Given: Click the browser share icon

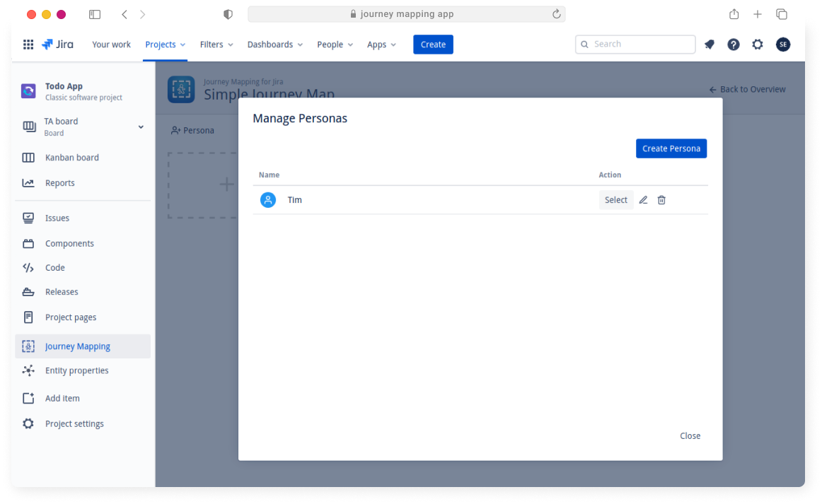Looking at the screenshot, I should click(734, 14).
